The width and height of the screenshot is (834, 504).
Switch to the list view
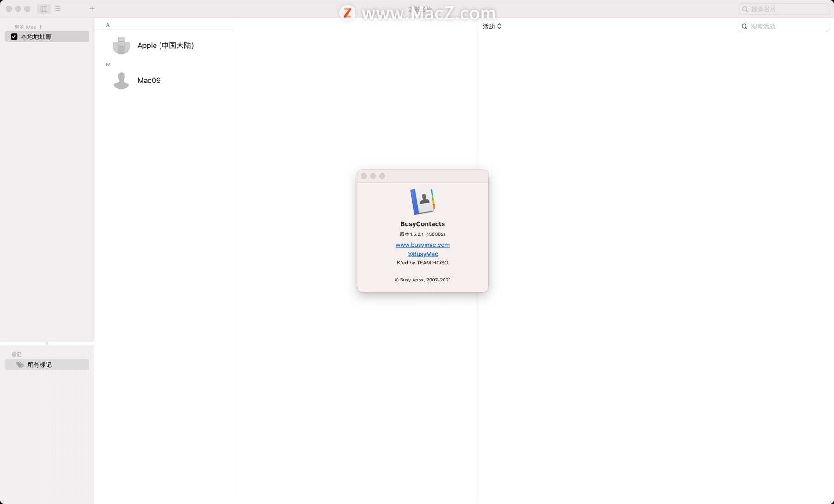[x=58, y=9]
